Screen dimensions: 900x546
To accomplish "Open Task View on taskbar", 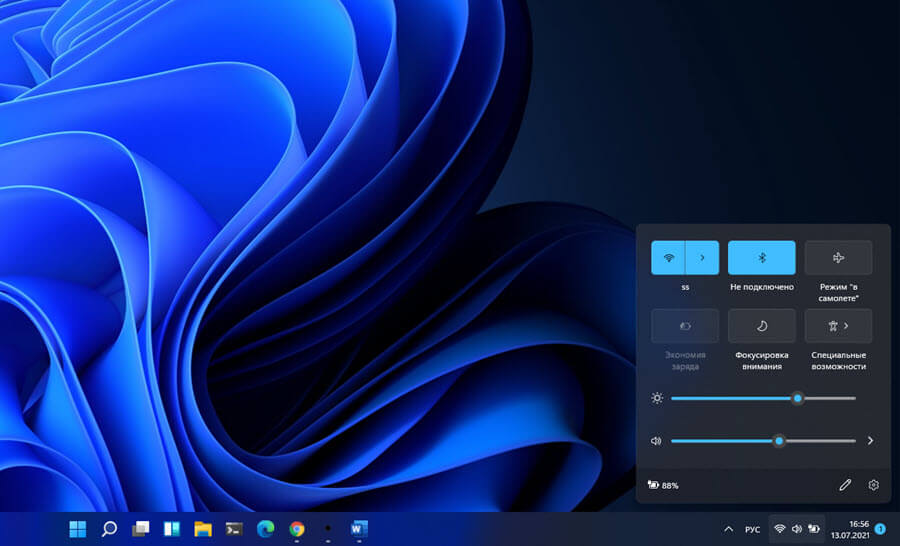I will 141,529.
